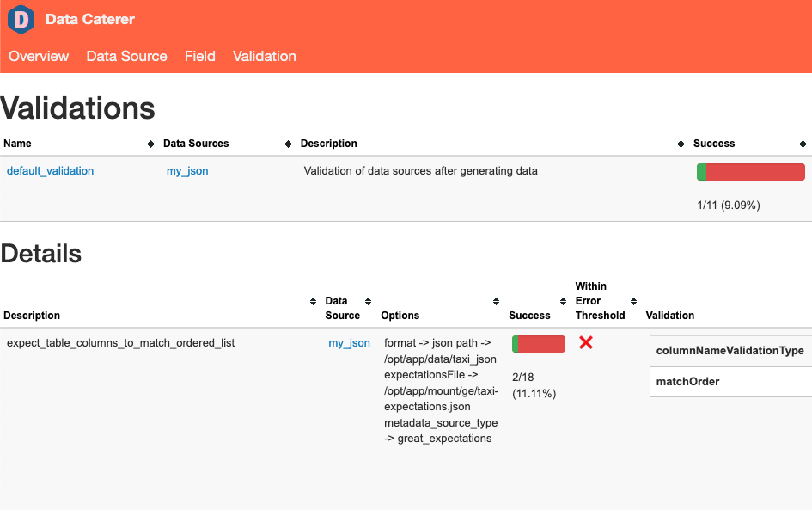Follow the my_json data source link
812x510 pixels.
[x=187, y=170]
